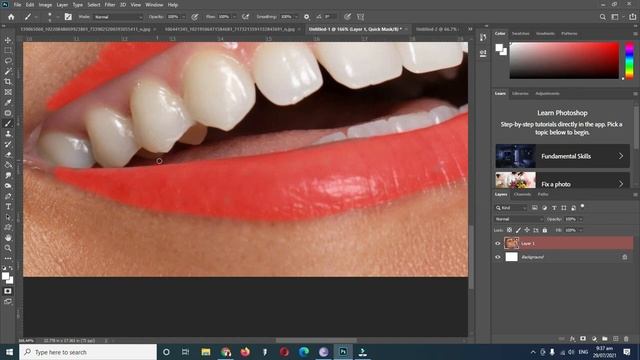The width and height of the screenshot is (640, 360).
Task: Click the Home icon in options bar
Action: tap(11, 17)
